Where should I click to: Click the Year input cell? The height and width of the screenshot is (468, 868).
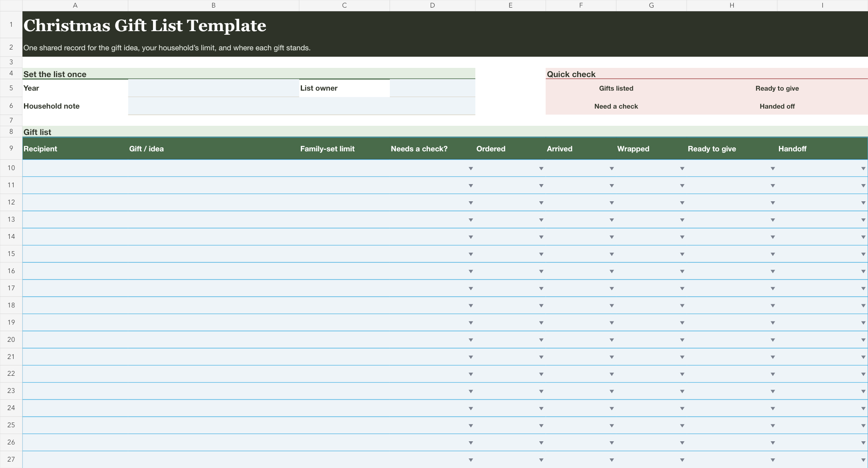tap(213, 88)
